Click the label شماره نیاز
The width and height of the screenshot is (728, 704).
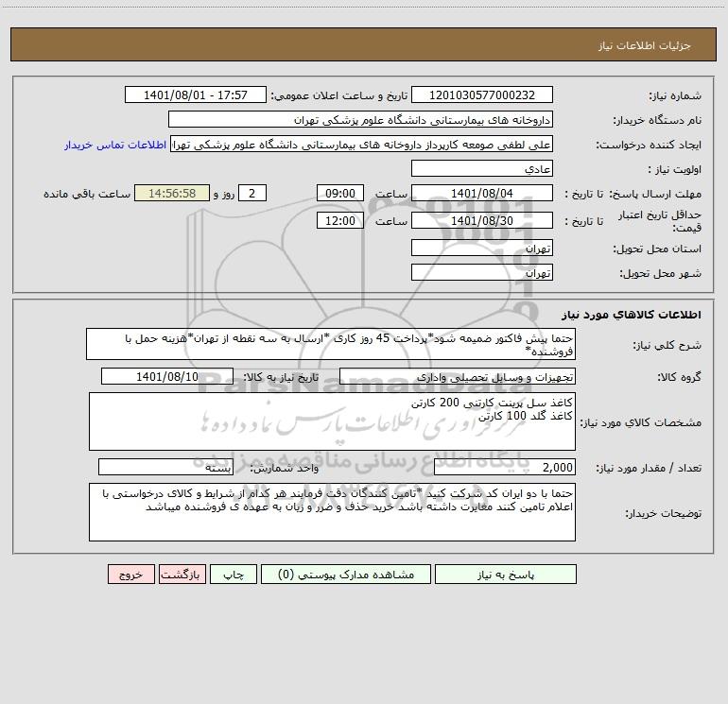[675, 96]
